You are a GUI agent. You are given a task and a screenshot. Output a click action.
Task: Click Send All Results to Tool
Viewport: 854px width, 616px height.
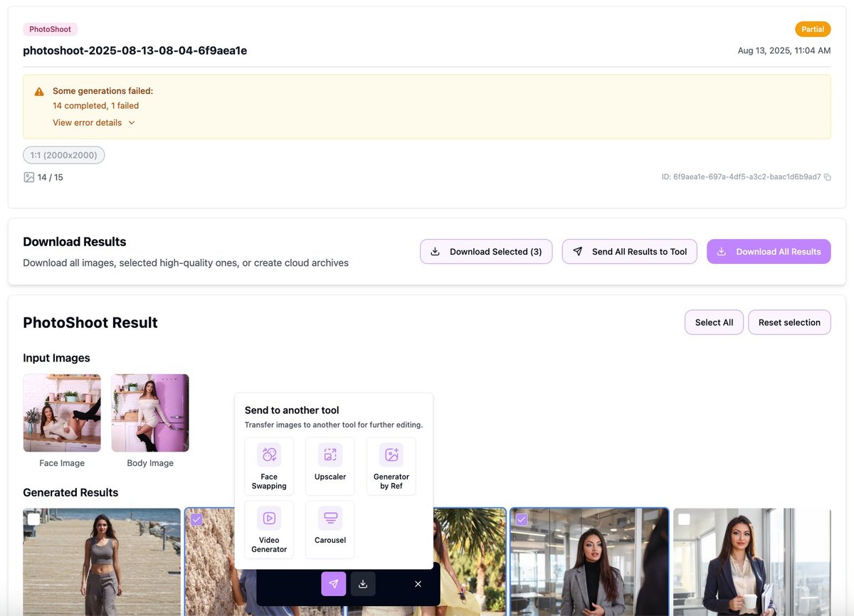coord(629,252)
